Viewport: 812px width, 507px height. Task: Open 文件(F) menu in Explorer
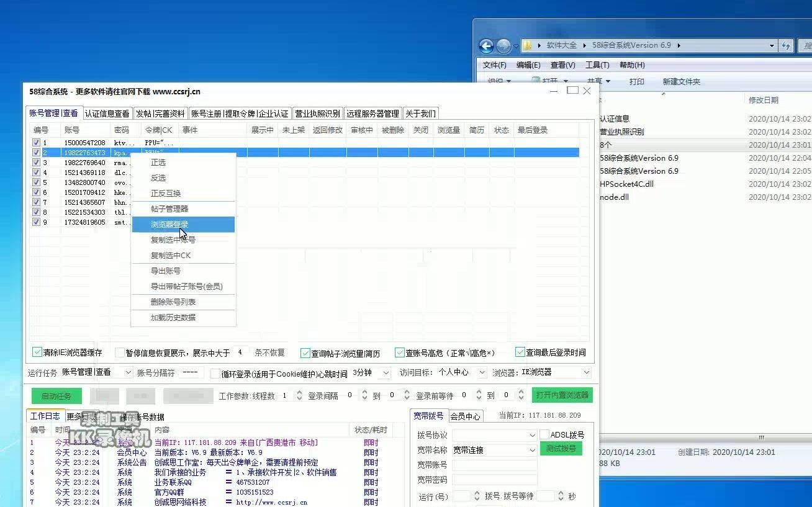click(494, 65)
